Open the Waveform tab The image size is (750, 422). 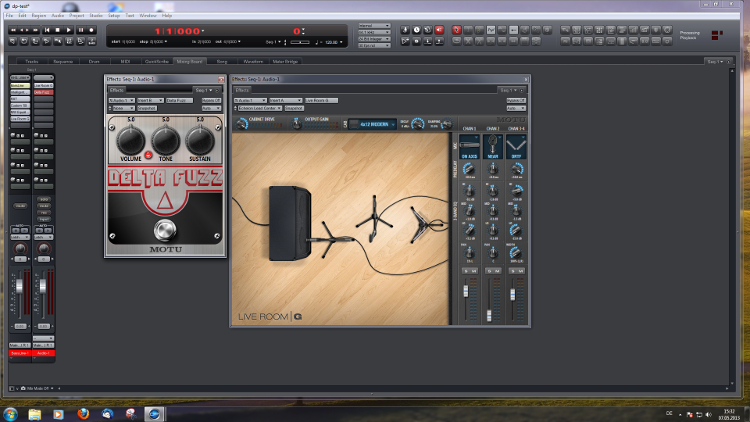coord(254,61)
